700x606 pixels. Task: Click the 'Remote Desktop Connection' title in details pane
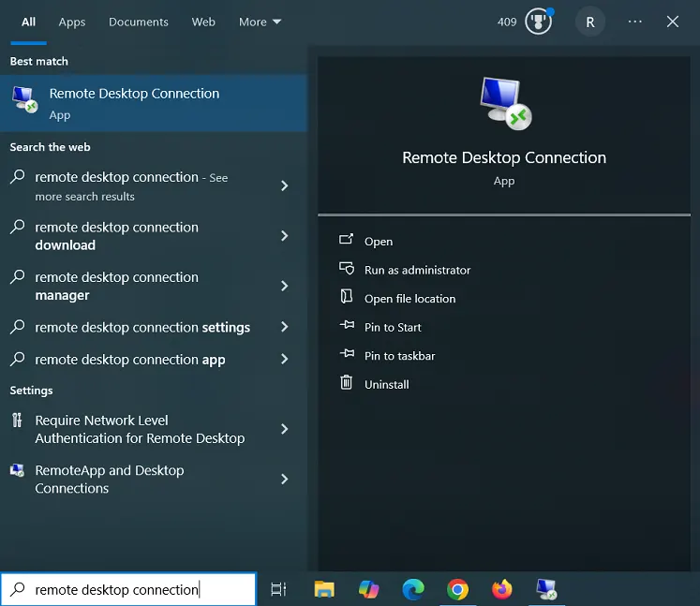[x=504, y=157]
